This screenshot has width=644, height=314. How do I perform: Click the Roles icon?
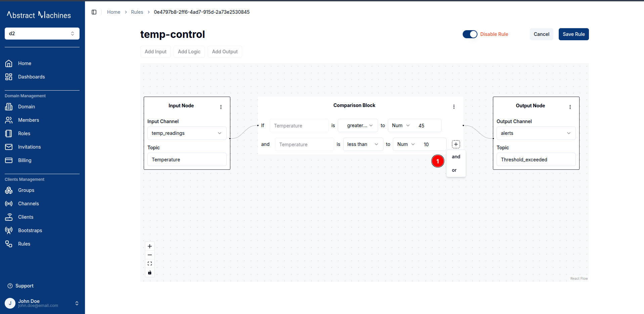9,134
